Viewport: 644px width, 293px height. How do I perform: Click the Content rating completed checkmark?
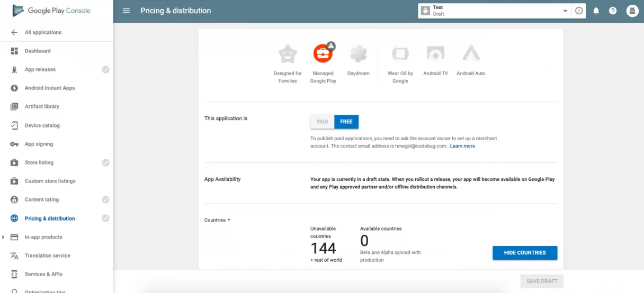click(105, 199)
